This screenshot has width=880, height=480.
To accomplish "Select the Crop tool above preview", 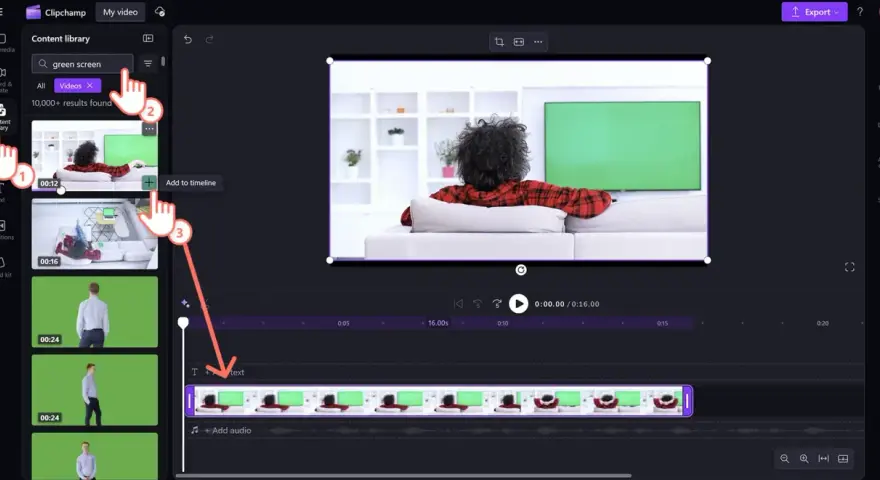I will tap(499, 42).
